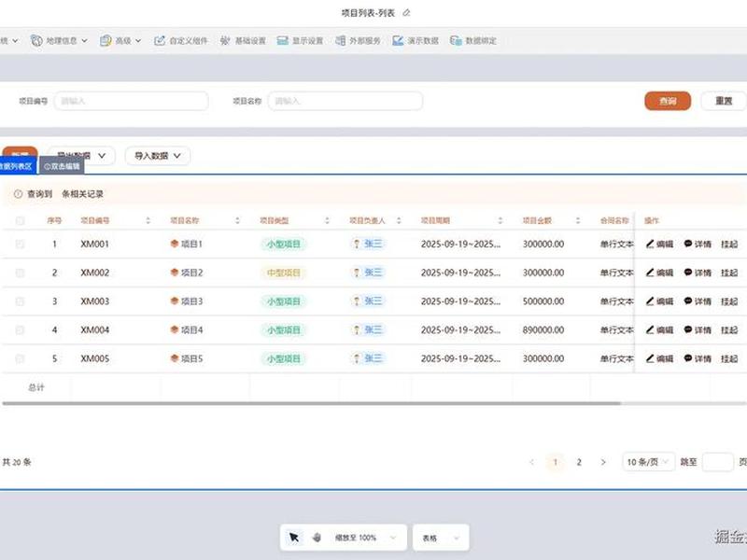Sort the table by the 项目名称 column
Image resolution: width=747 pixels, height=560 pixels.
pyautogui.click(x=237, y=220)
